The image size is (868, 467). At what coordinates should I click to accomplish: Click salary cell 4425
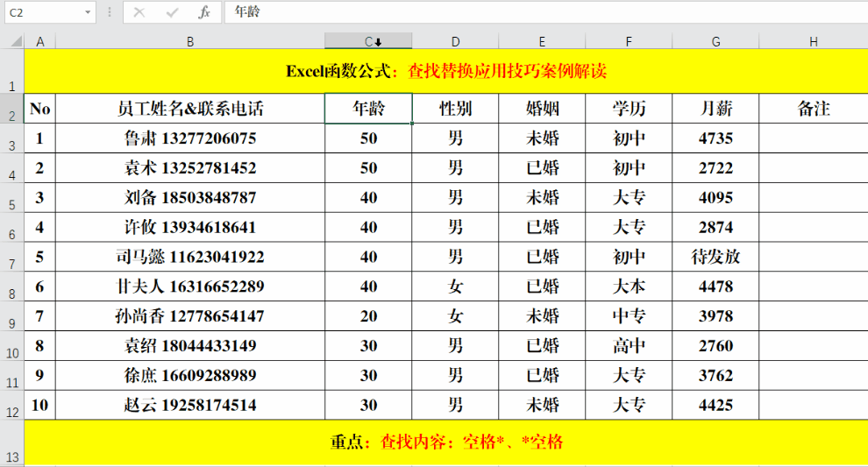pos(715,405)
